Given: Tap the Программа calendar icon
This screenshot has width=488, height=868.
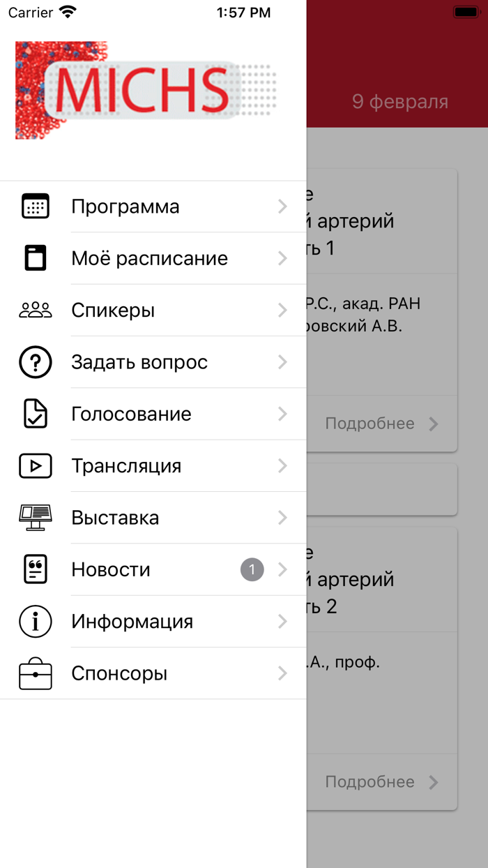Looking at the screenshot, I should (x=36, y=207).
